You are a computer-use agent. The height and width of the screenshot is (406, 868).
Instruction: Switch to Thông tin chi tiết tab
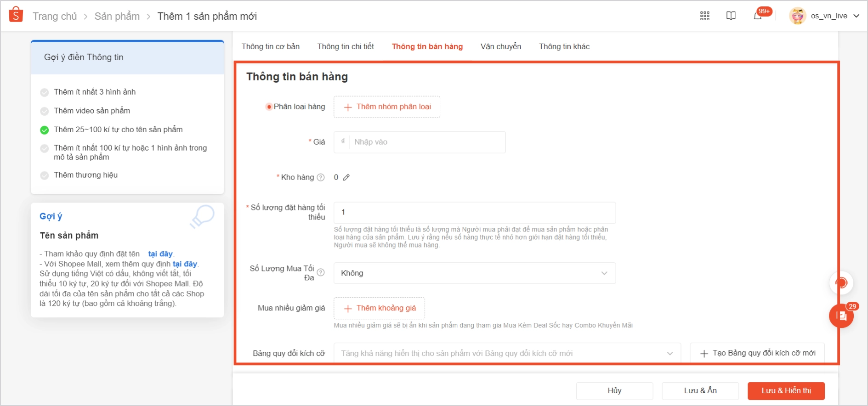(346, 46)
